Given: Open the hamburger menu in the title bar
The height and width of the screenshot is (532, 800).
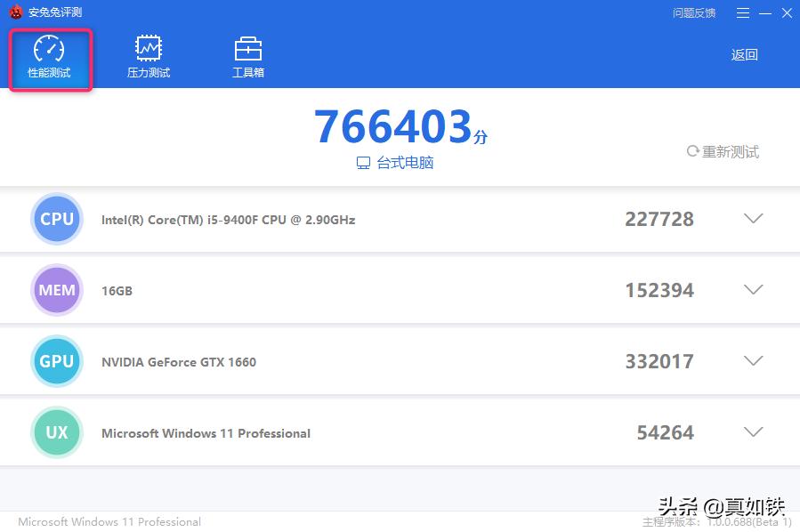Looking at the screenshot, I should (743, 12).
